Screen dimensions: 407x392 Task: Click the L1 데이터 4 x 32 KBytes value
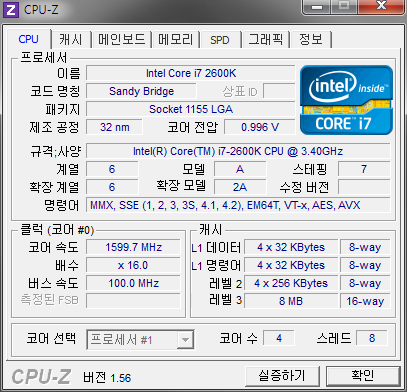[291, 247]
